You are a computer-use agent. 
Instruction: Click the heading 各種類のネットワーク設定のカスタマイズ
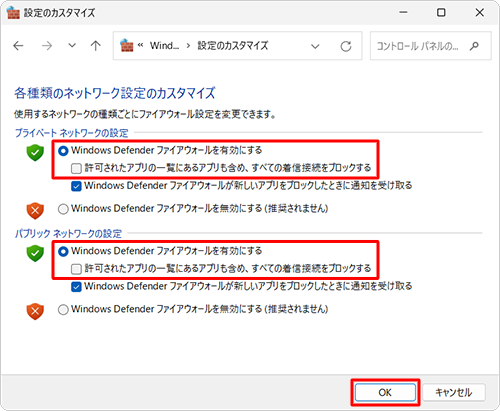point(115,93)
